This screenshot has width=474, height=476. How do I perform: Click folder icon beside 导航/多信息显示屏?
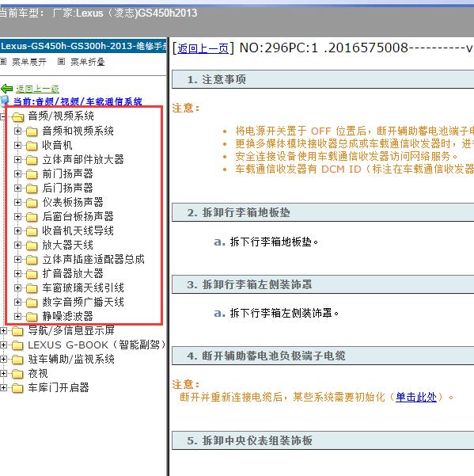tap(17, 331)
